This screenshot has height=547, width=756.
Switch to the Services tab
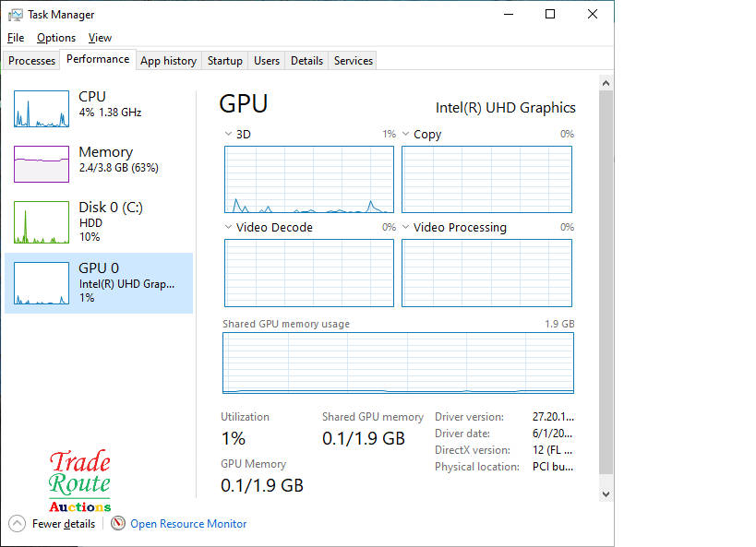pos(354,61)
